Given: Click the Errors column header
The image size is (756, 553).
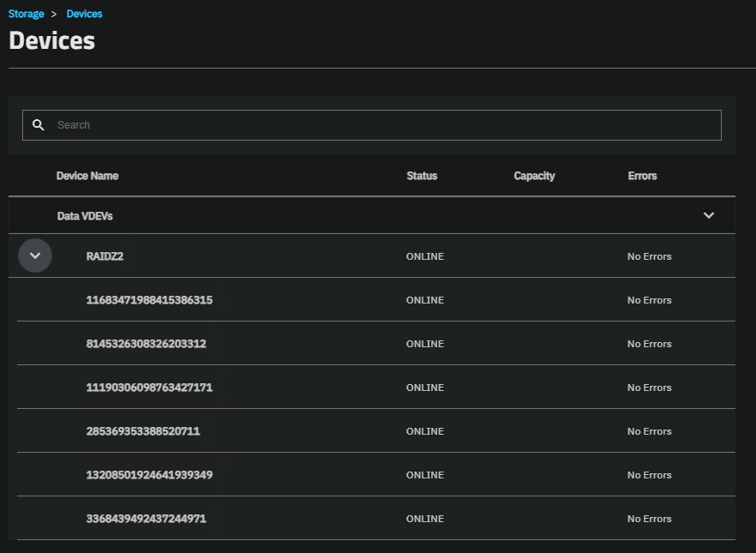Looking at the screenshot, I should click(x=642, y=176).
